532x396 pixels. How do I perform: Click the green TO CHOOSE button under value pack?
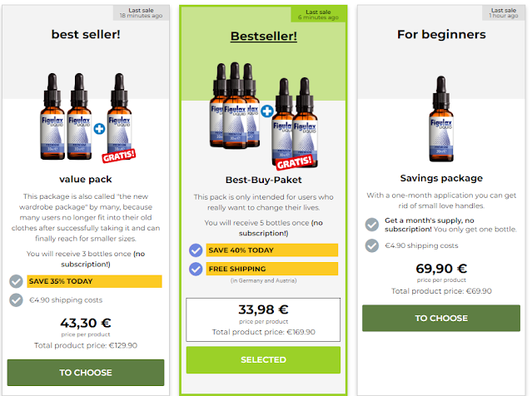point(86,373)
